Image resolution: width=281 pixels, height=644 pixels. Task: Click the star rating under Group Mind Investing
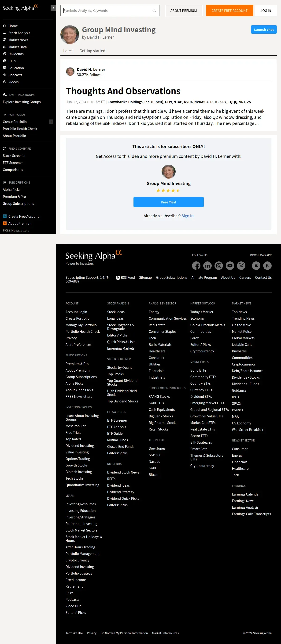point(168,191)
